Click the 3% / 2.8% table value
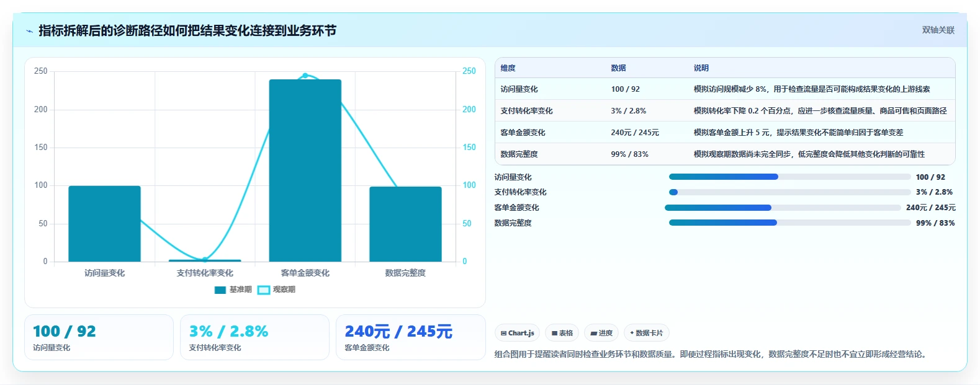980x385 pixels. pos(628,111)
